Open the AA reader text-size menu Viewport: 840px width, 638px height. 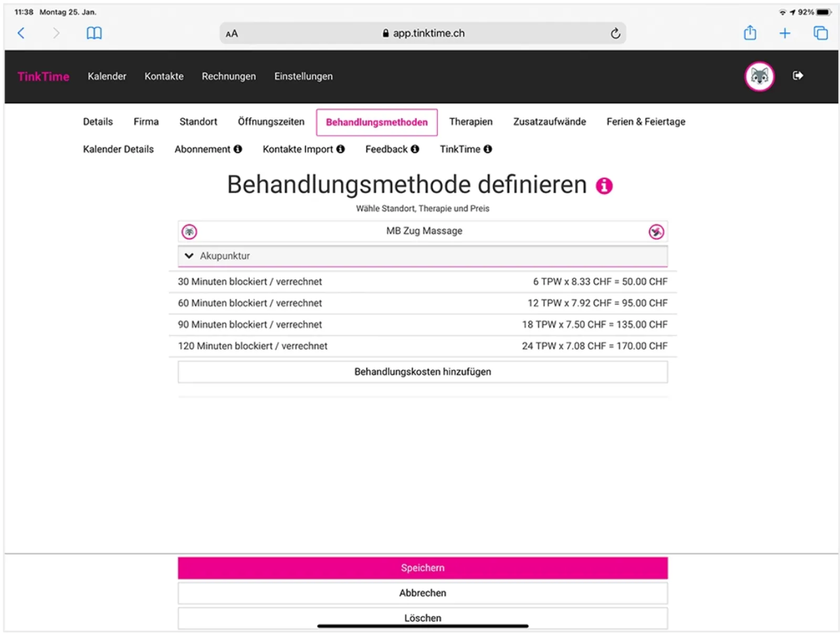point(232,34)
